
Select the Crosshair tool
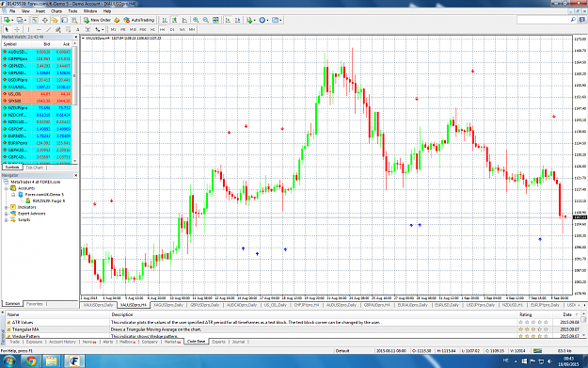tap(17, 29)
